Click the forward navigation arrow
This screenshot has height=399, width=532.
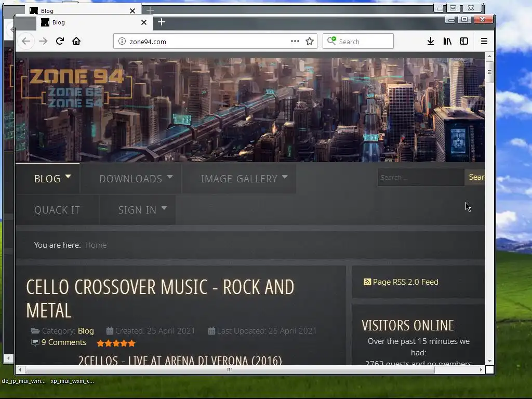coord(43,42)
